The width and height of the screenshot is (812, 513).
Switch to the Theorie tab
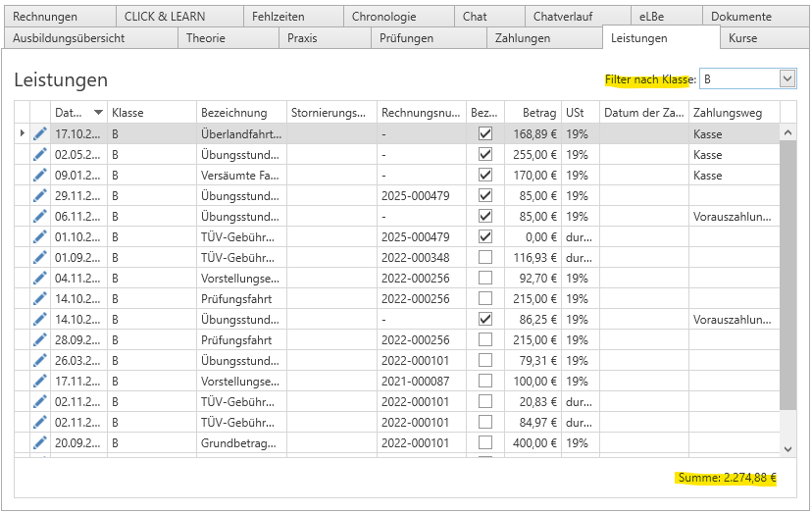[x=228, y=38]
